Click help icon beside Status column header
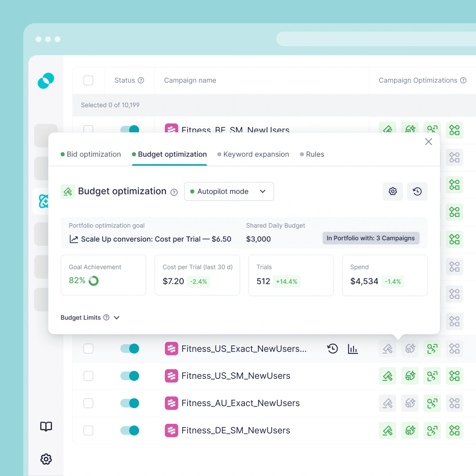Viewport: 476px width, 476px height. point(141,80)
